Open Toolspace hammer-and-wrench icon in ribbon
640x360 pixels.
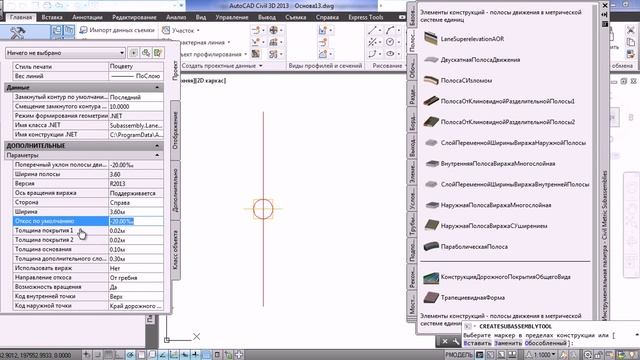click(18, 33)
